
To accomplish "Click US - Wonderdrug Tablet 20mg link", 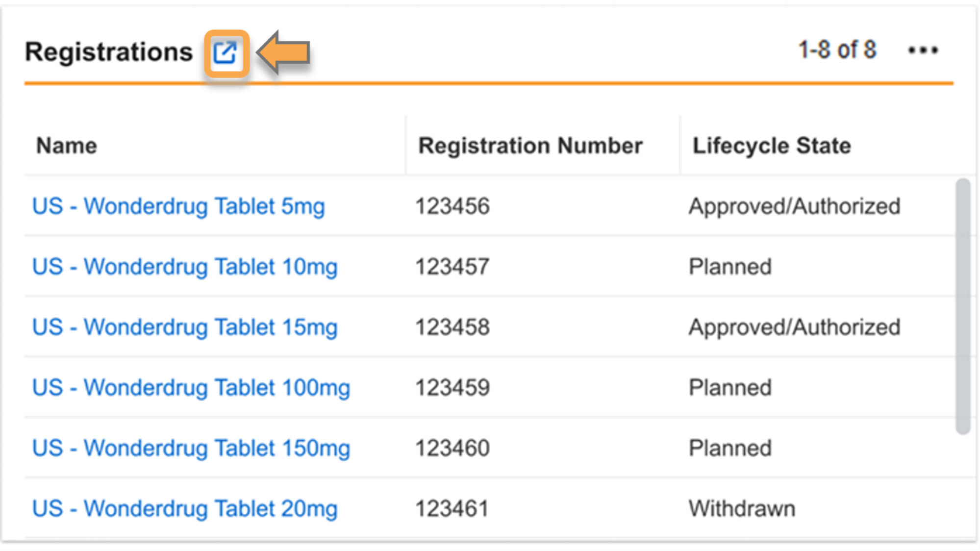I will [185, 508].
